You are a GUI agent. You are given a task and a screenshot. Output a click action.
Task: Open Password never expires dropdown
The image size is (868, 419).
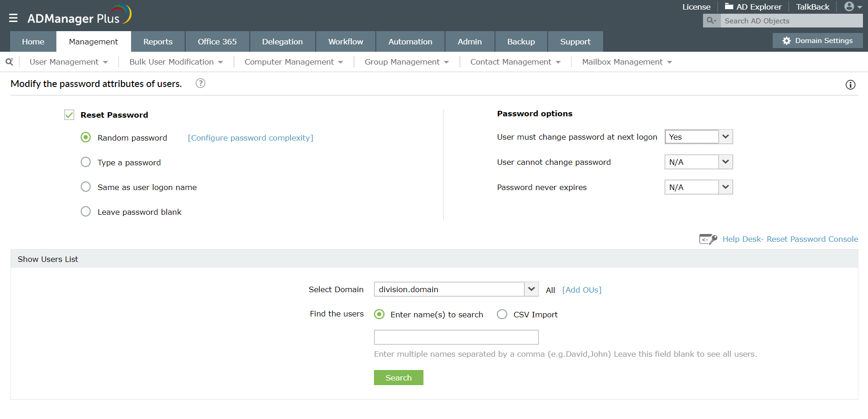699,187
